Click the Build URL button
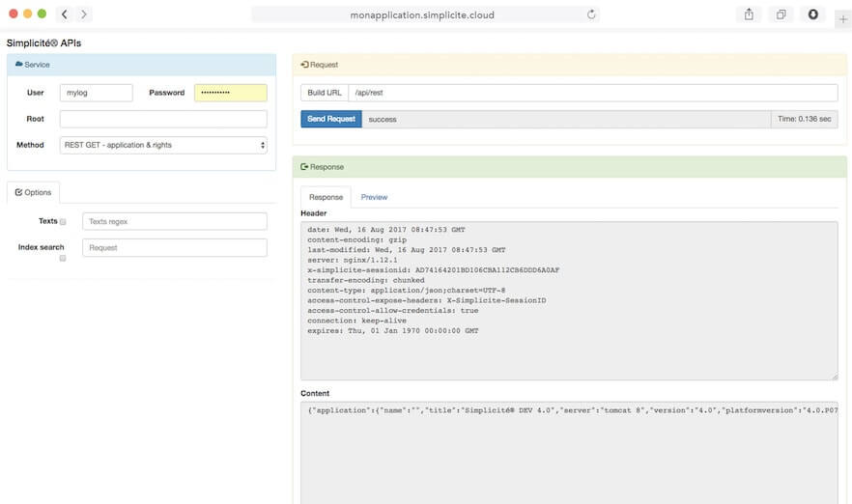852x504 pixels. pos(325,93)
